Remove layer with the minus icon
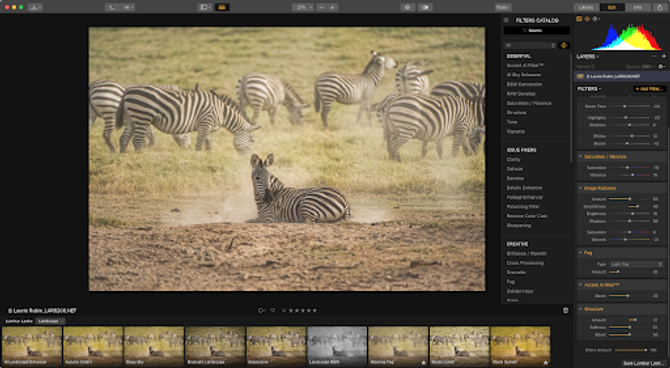The height and width of the screenshot is (368, 670). 654,56
